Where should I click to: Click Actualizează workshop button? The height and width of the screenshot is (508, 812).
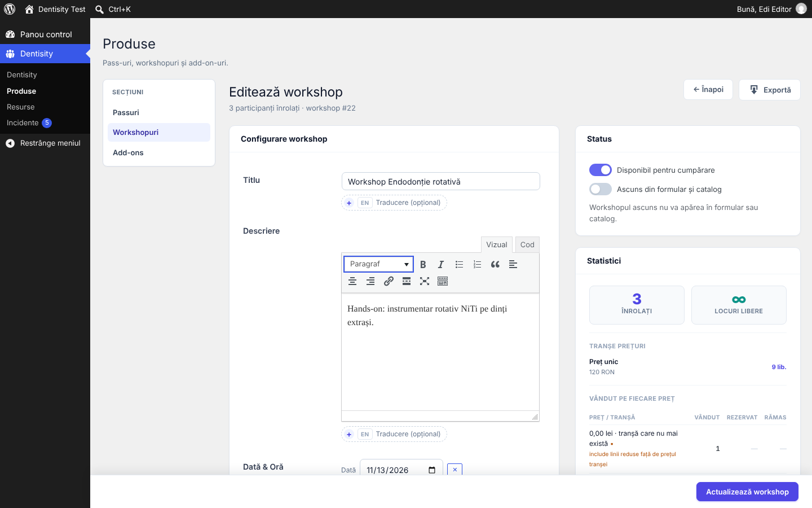747,492
